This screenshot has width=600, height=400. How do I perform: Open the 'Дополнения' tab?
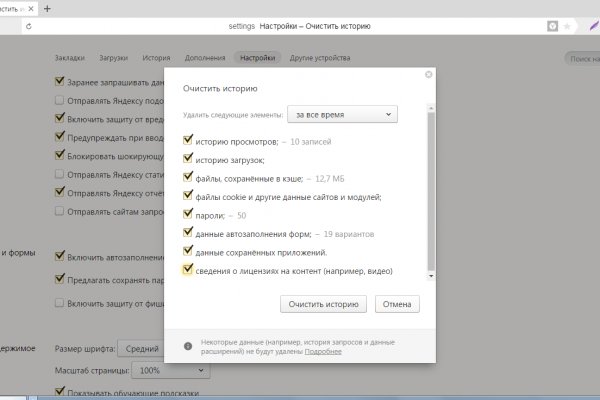[x=204, y=59]
